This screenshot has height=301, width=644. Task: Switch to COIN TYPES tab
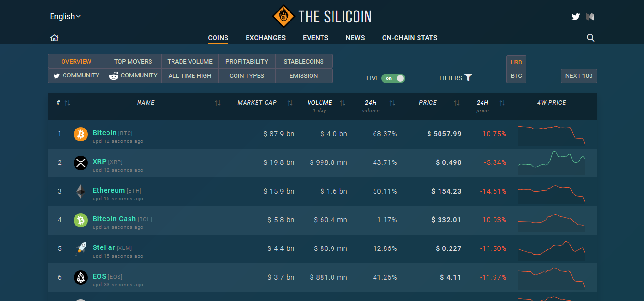(x=247, y=75)
